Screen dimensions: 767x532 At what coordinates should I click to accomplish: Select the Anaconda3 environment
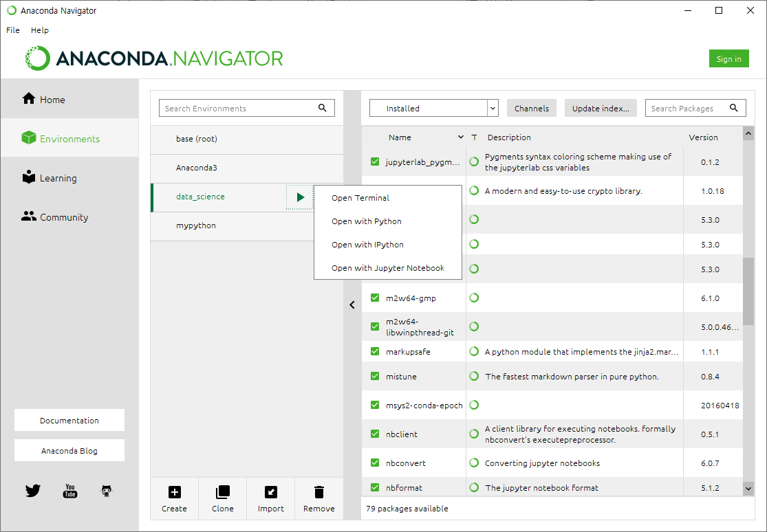(x=247, y=168)
